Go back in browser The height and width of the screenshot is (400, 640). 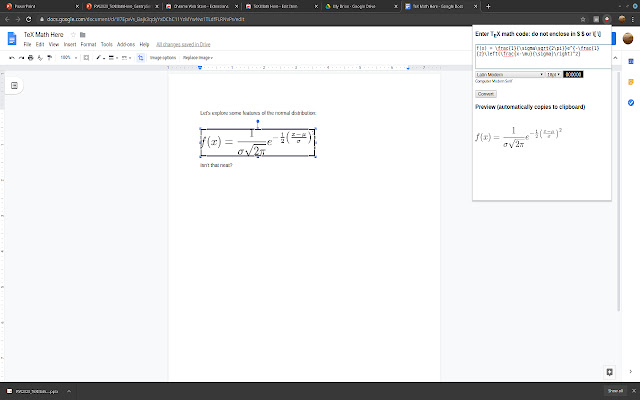pos(7,19)
